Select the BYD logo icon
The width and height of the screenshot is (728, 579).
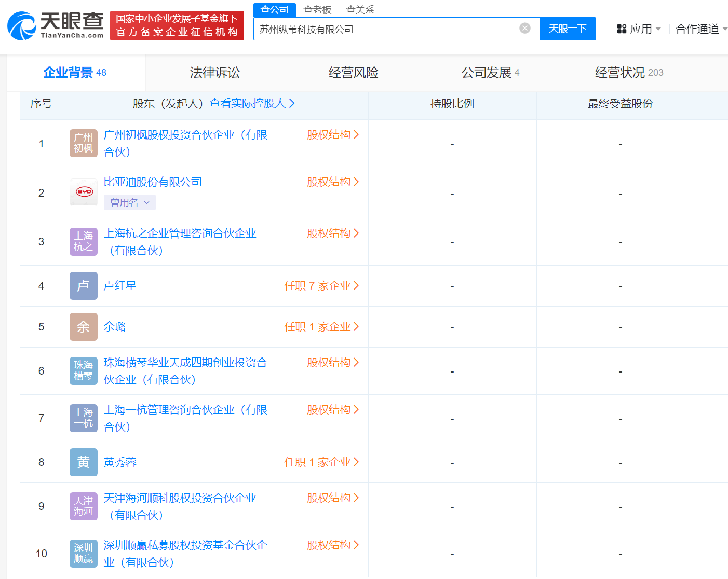click(84, 192)
